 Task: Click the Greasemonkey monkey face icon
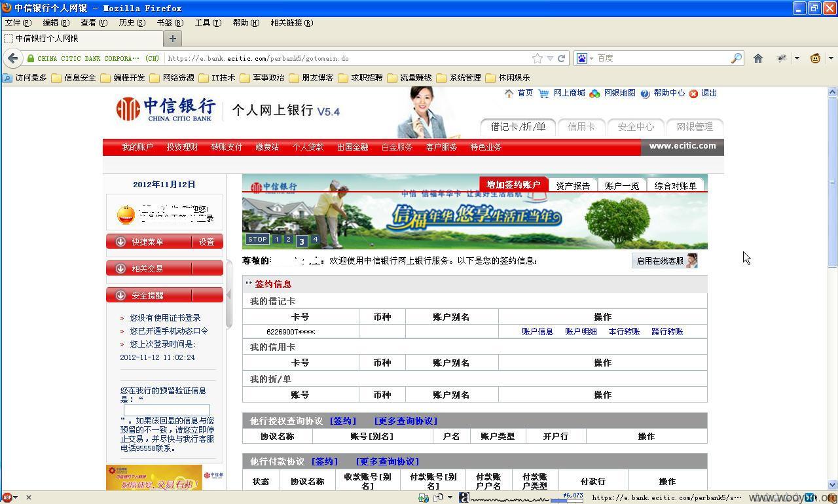point(816,58)
